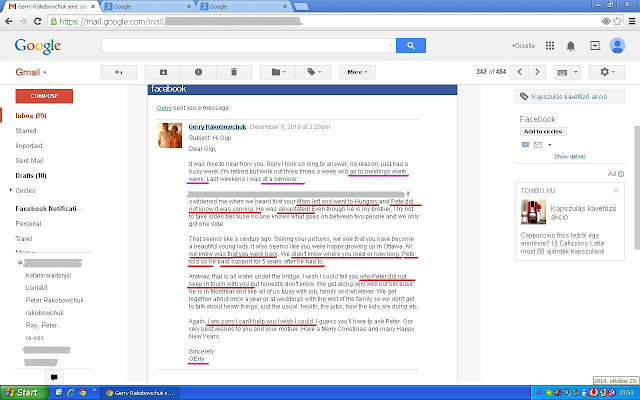Go to the older email arrow
Image resolution: width=640 pixels, height=400 pixels.
point(537,72)
